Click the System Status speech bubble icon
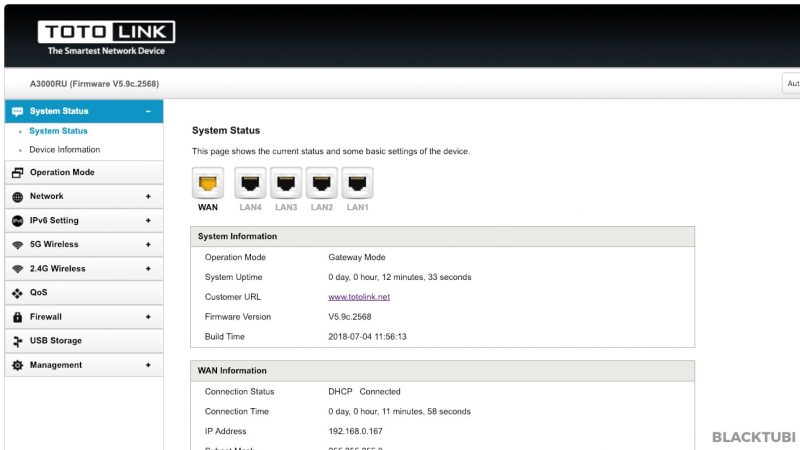Image resolution: width=800 pixels, height=450 pixels. coord(17,111)
